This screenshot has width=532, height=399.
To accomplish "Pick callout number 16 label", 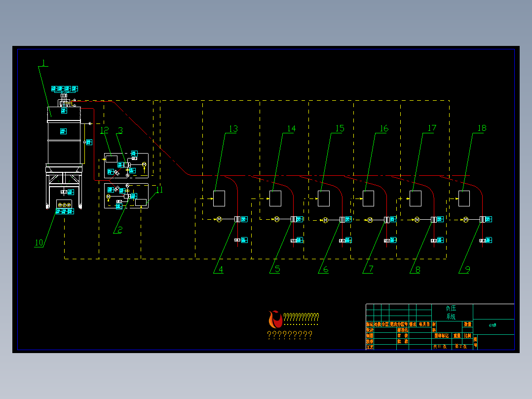I will click(384, 128).
